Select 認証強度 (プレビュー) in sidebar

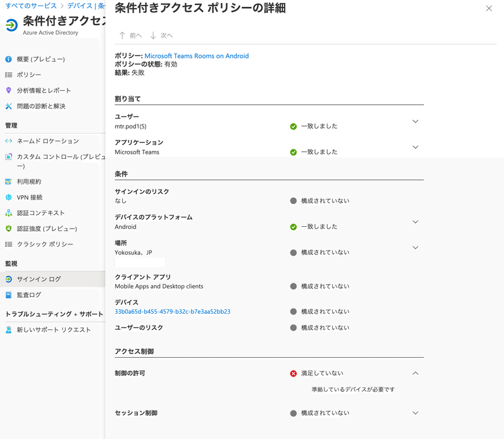coord(47,229)
